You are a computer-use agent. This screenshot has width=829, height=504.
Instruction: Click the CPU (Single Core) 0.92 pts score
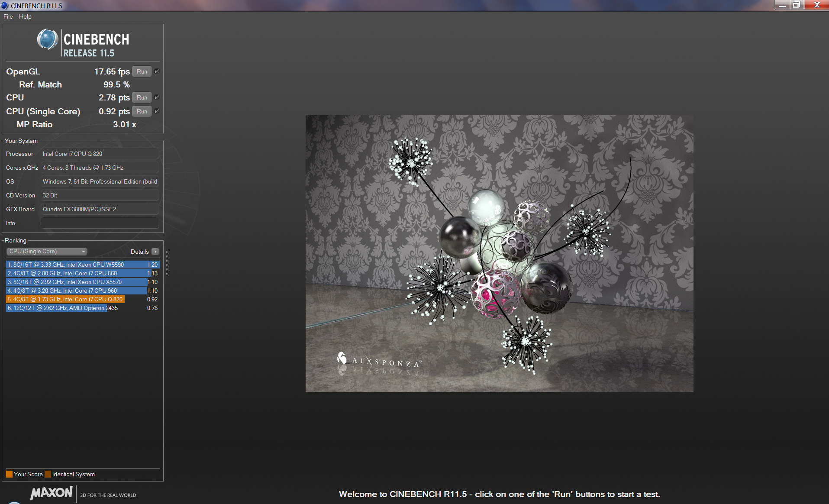[114, 111]
